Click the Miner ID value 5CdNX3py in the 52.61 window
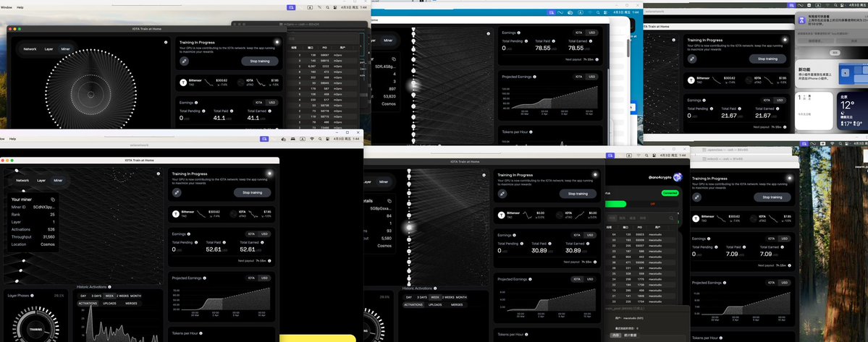 coord(43,208)
